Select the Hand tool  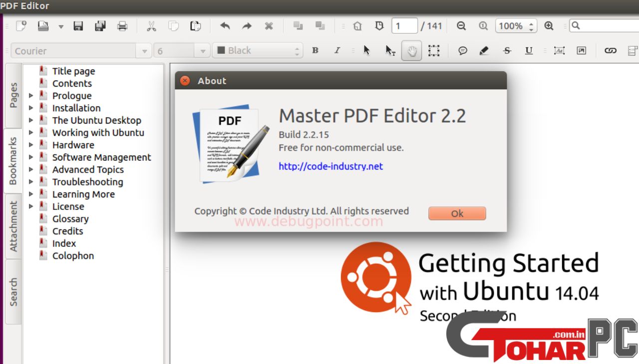point(412,50)
